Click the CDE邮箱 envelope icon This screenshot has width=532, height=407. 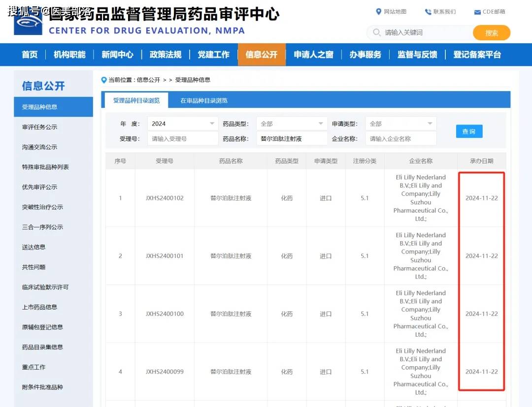click(x=477, y=12)
